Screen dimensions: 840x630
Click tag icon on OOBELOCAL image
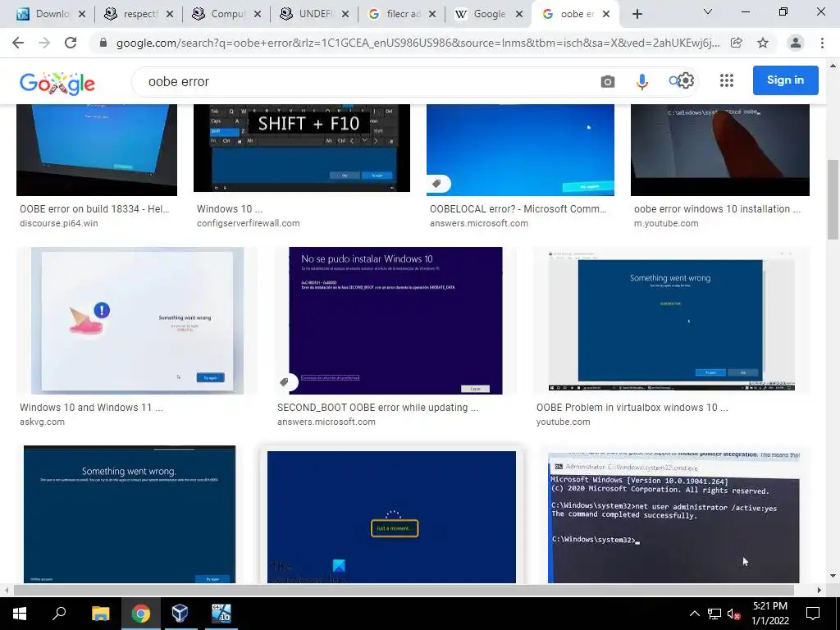click(437, 184)
